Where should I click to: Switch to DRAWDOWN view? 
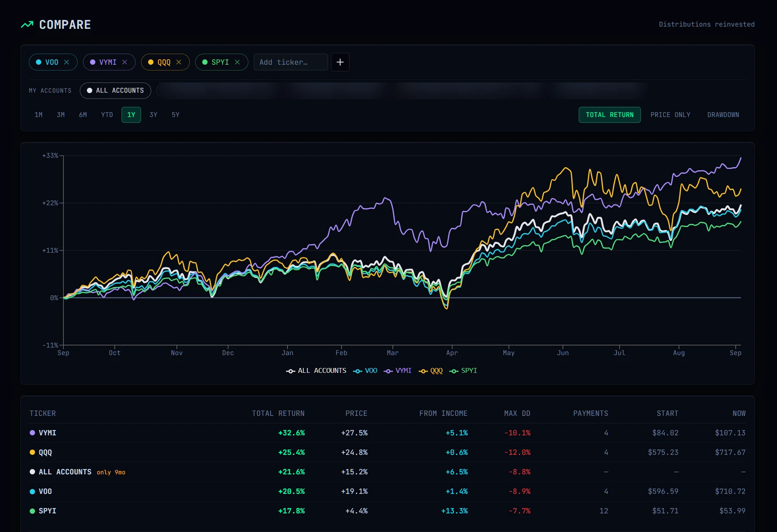pos(723,115)
